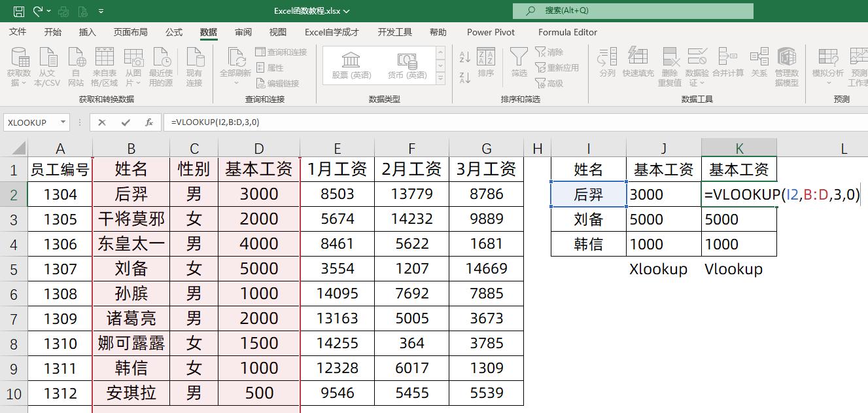868x413 pixels.
Task: Click the 全部刷新 Refresh All icon
Action: tap(234, 65)
